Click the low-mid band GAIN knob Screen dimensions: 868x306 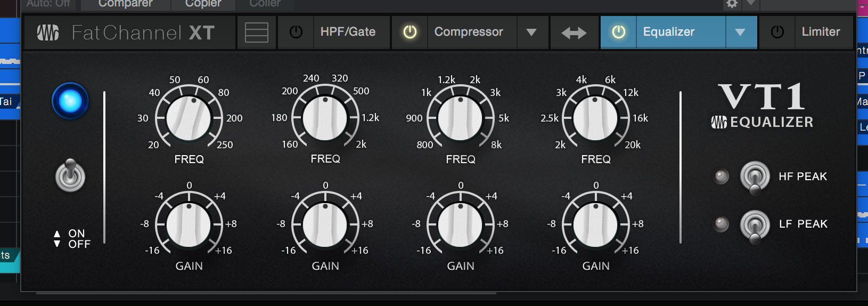(x=325, y=225)
